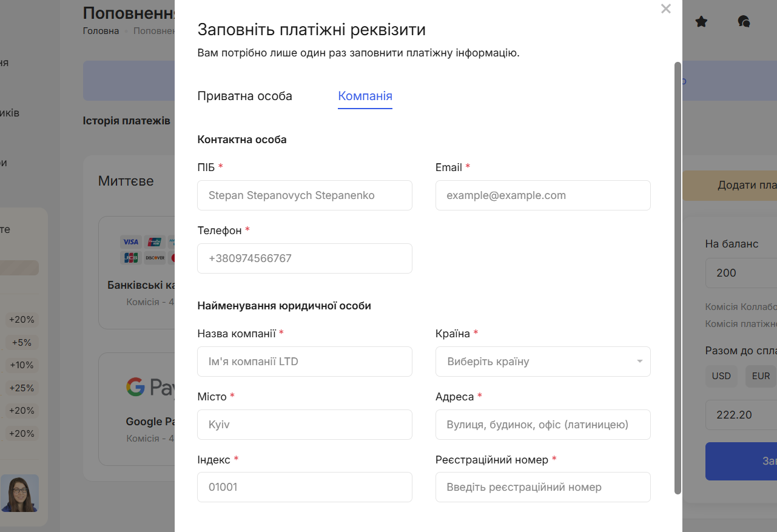Select the Компанія tab

(x=365, y=96)
